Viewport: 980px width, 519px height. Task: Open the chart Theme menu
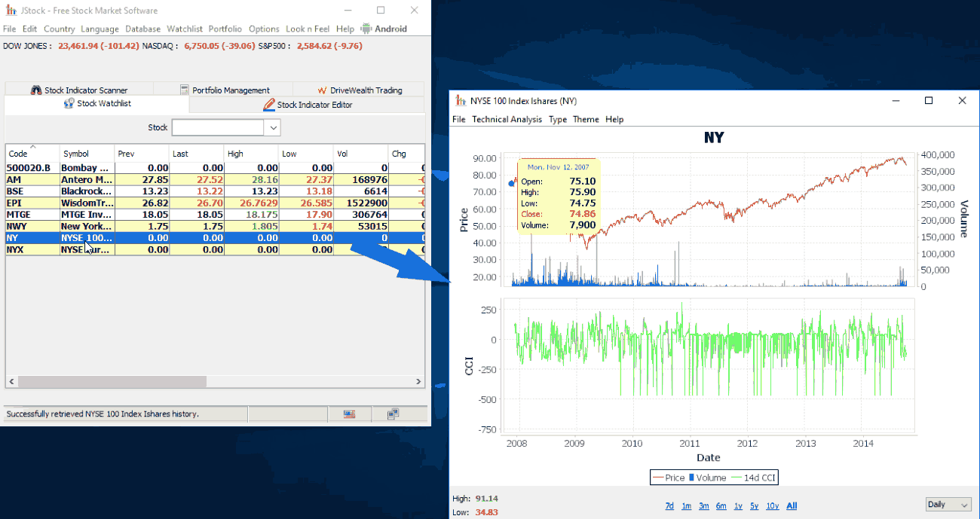586,119
